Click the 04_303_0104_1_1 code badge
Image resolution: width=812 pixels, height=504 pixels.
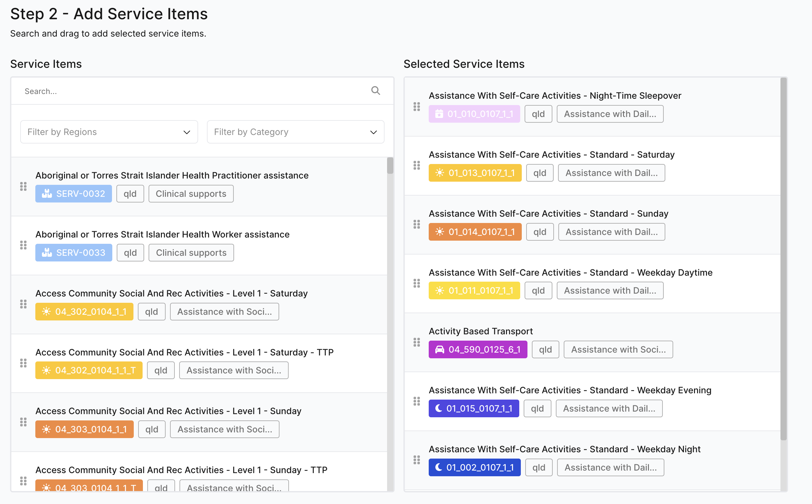tap(84, 429)
